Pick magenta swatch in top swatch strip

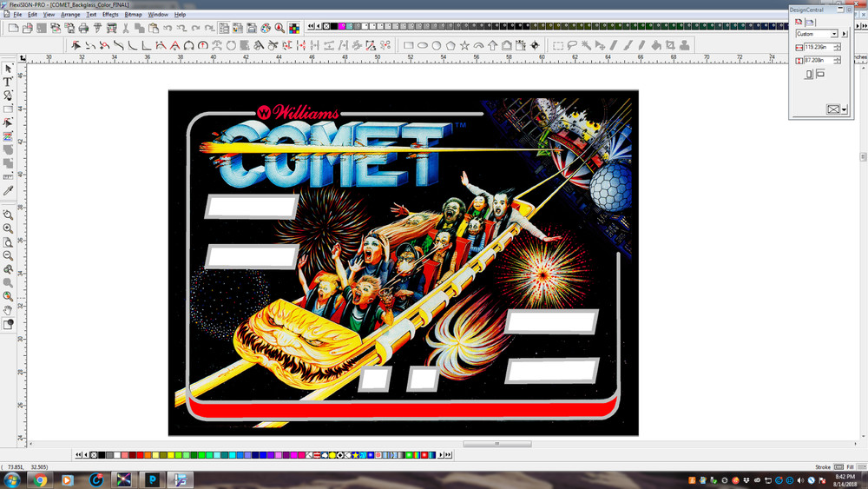pos(341,26)
